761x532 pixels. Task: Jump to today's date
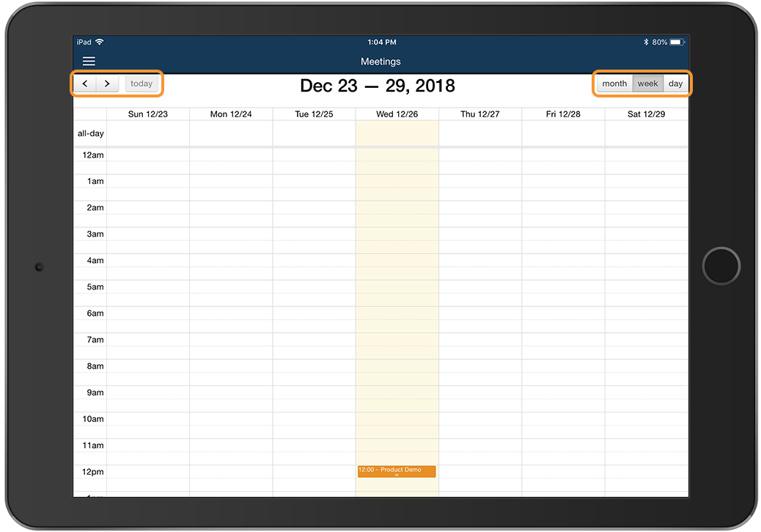click(x=141, y=84)
